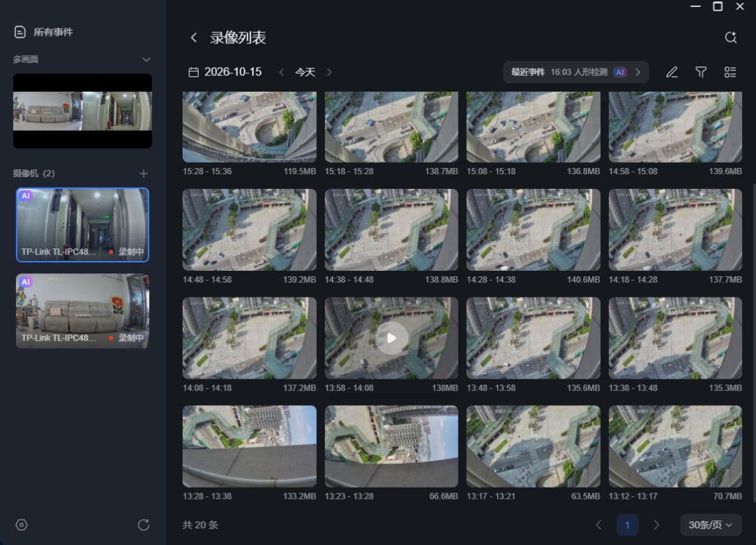Viewport: 756px width, 545px height.
Task: Click the 摄像机 (2) section label
Action: tap(34, 174)
